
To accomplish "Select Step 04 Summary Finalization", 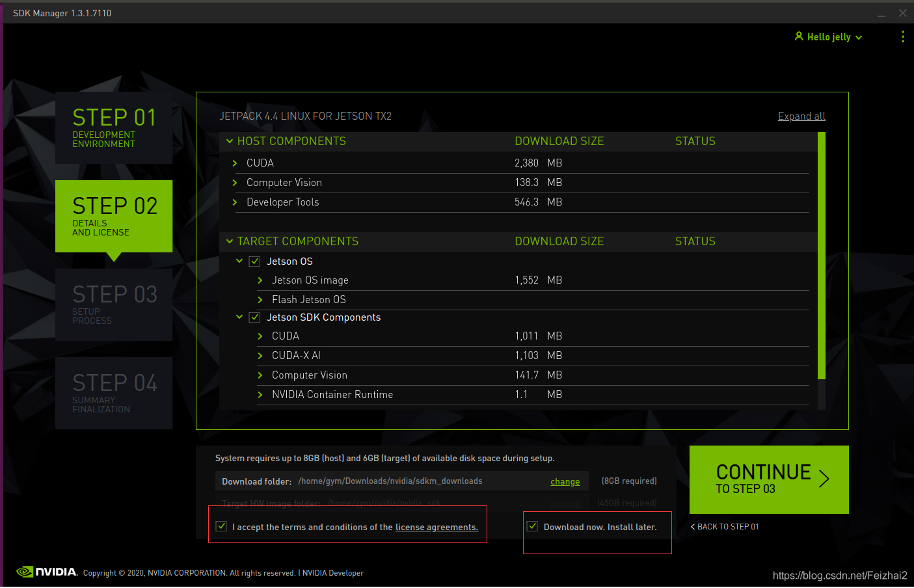I will [114, 393].
